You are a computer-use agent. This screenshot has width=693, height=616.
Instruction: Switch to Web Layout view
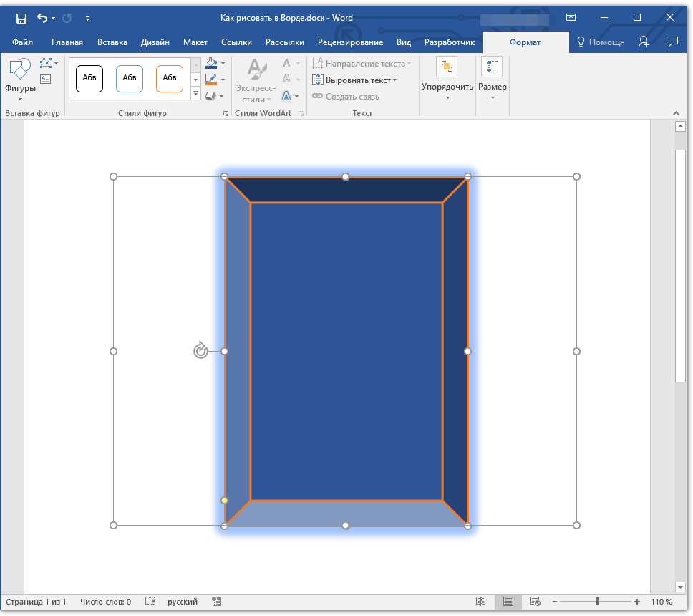click(x=535, y=602)
